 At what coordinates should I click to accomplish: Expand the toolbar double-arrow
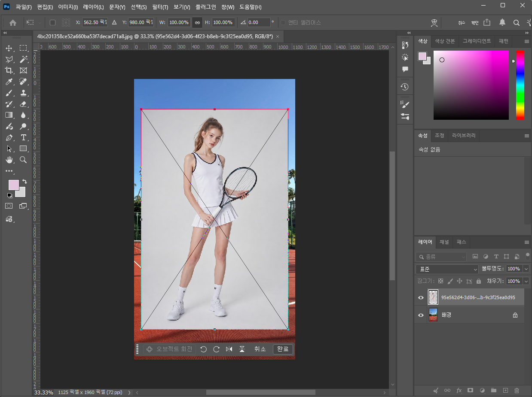click(x=5, y=33)
